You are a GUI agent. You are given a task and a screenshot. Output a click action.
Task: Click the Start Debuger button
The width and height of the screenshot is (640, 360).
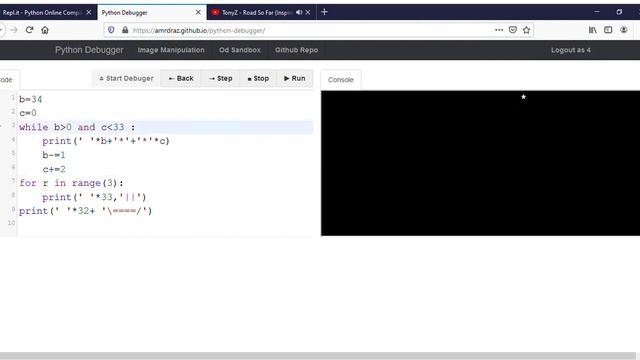tap(126, 78)
